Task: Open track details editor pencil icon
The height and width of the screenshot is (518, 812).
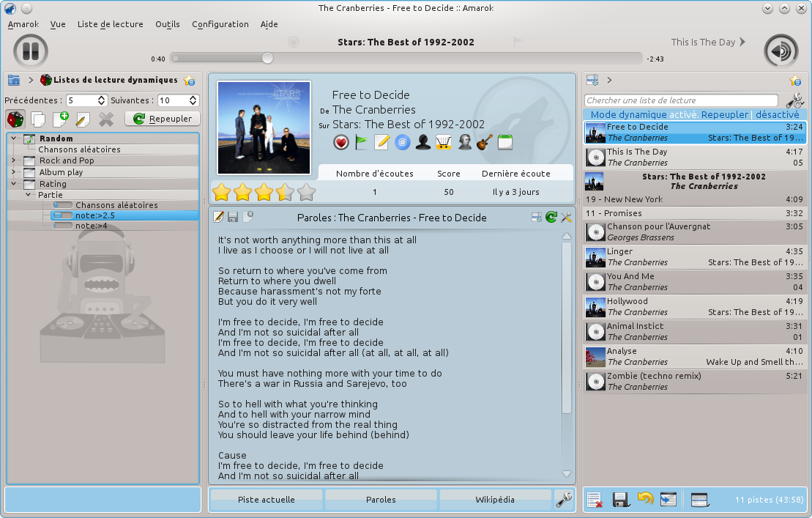Action: point(381,142)
